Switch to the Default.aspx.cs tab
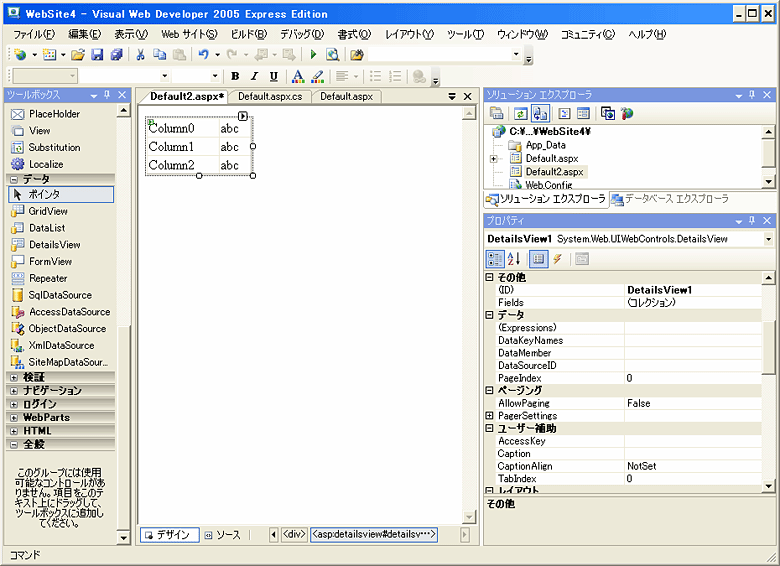The image size is (780, 566). (269, 97)
